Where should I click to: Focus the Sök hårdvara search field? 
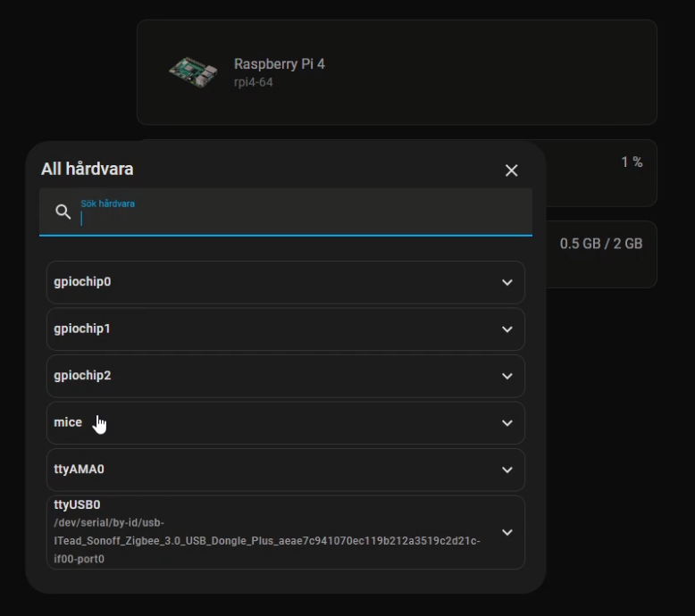pos(286,212)
